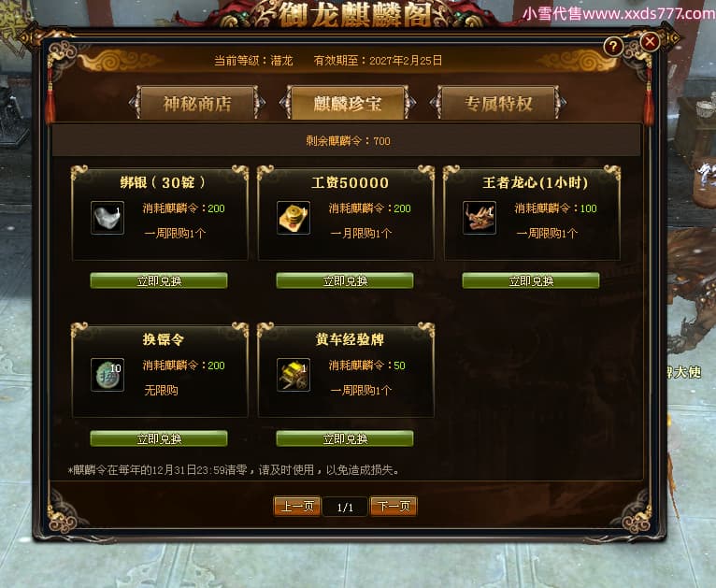Redeem 绑银(30锭) with 立即兑换 button
The image size is (716, 588).
pos(159,280)
